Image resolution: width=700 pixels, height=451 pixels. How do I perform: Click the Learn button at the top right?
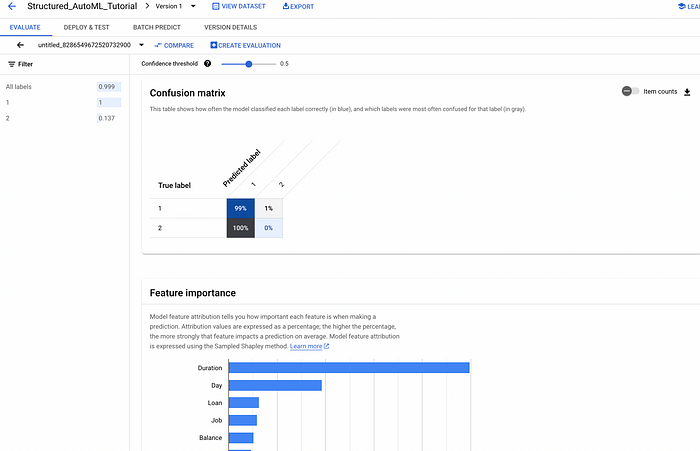click(689, 6)
